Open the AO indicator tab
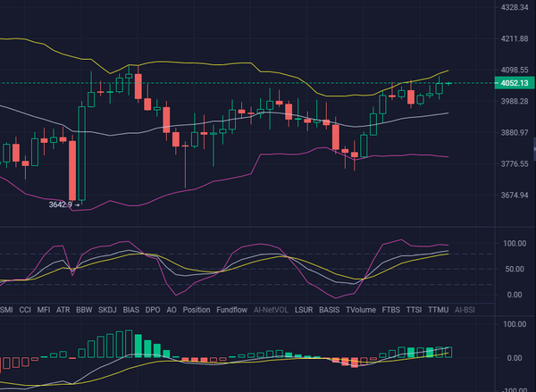This screenshot has width=536, height=392. (x=172, y=310)
